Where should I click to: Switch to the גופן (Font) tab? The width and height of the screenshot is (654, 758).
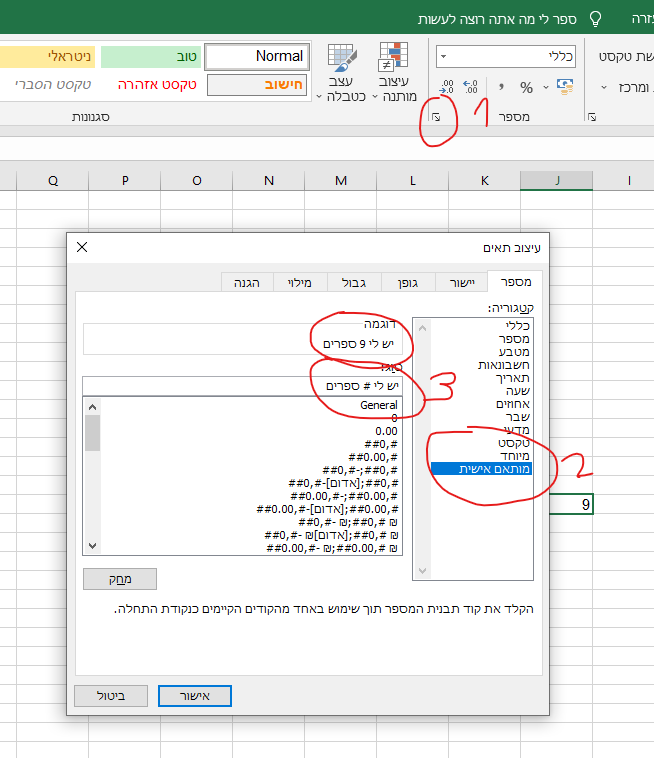pyautogui.click(x=408, y=283)
